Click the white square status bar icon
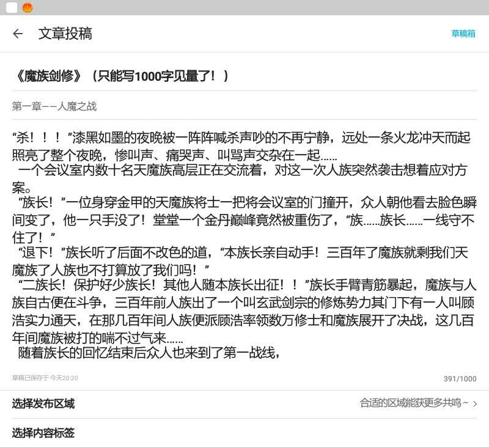 tap(12, 8)
